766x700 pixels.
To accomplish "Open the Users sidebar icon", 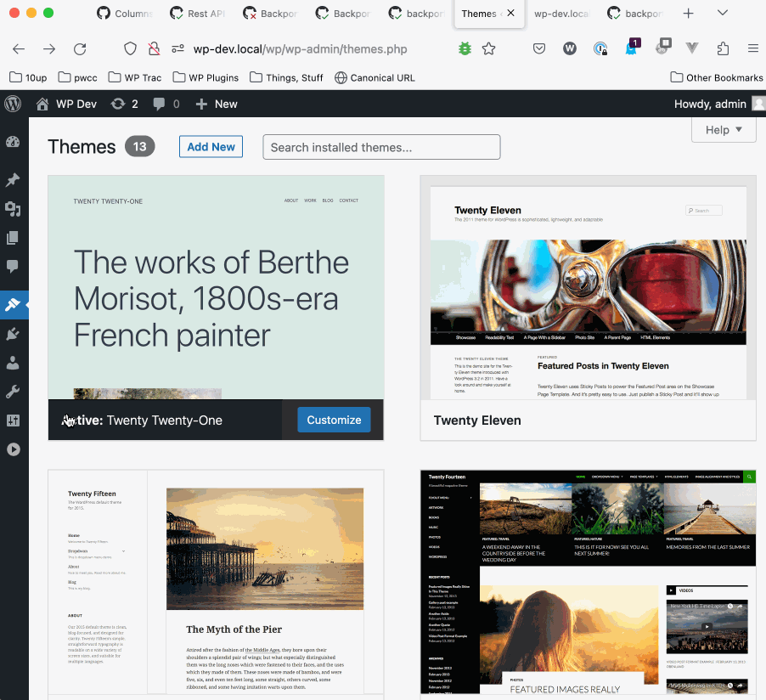I will tap(14, 363).
